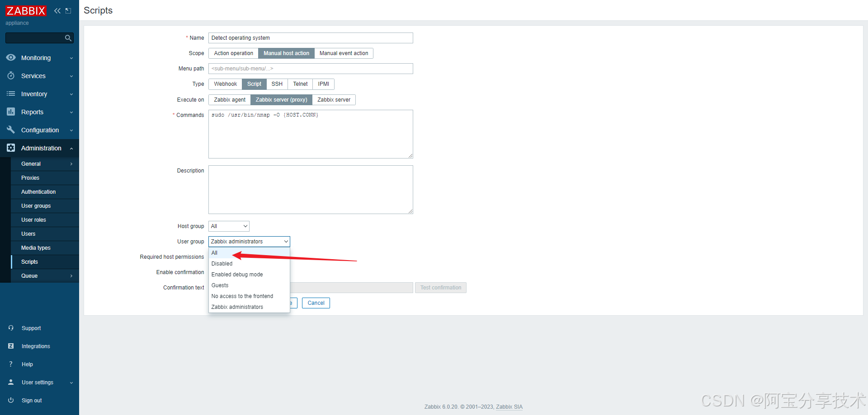Collapse sidebar with double-chevron icon
The image size is (868, 415).
pos(57,11)
